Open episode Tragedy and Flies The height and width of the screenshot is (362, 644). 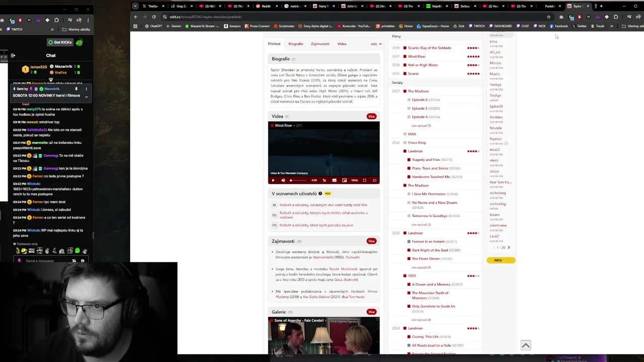pos(426,159)
